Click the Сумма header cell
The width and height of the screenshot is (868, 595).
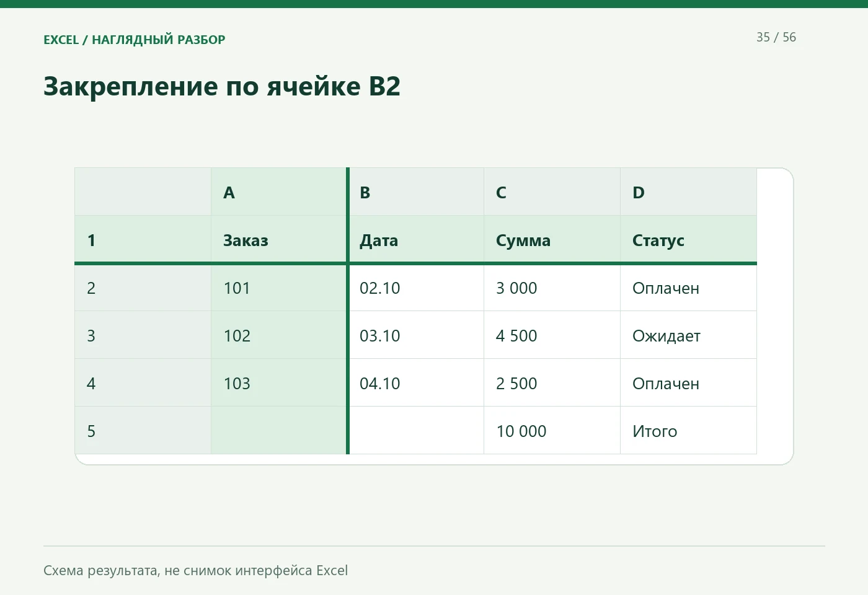pyautogui.click(x=552, y=240)
